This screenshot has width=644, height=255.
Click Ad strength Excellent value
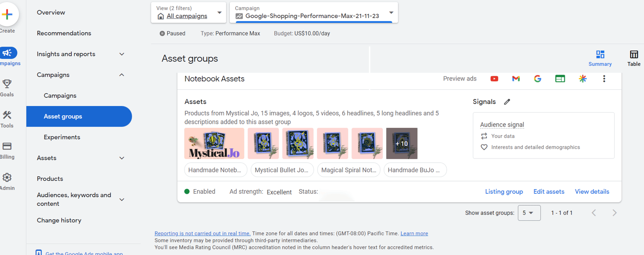pyautogui.click(x=279, y=192)
